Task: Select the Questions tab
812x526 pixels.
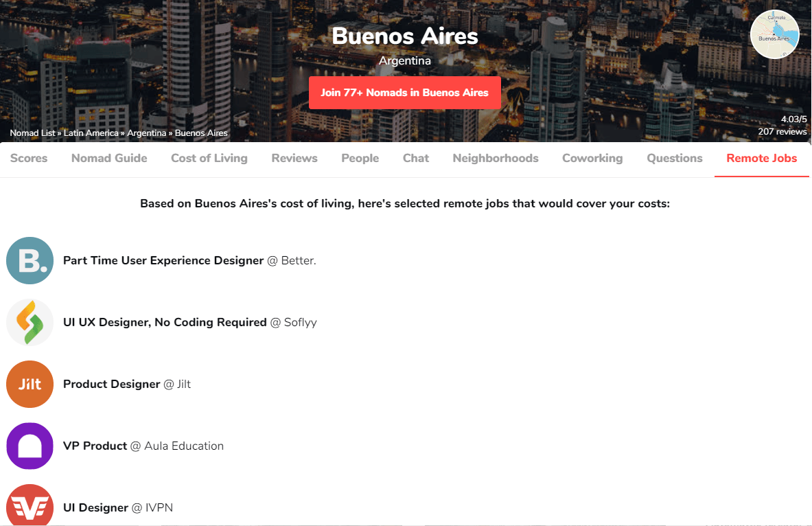Action: pyautogui.click(x=675, y=158)
